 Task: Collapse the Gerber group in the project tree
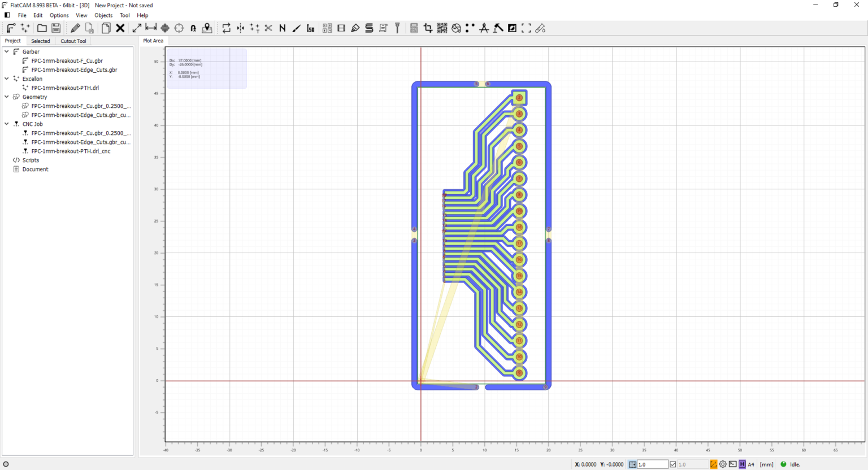click(x=6, y=51)
